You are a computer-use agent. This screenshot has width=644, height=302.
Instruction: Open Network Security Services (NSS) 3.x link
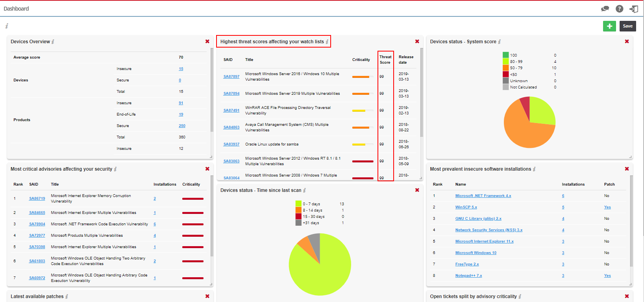pyautogui.click(x=489, y=230)
